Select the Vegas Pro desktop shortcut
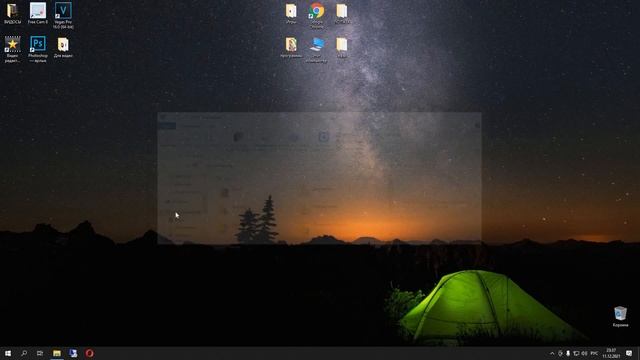The width and height of the screenshot is (640, 360). tap(63, 15)
